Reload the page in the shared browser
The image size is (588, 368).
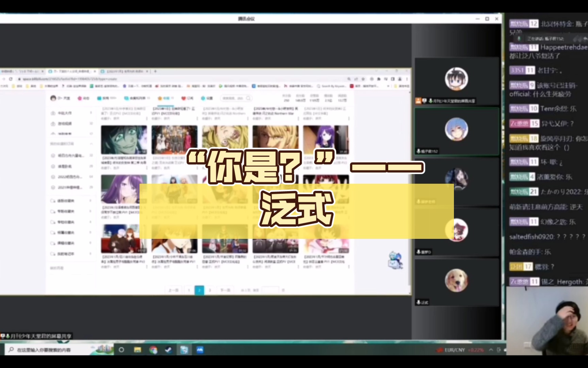[11, 79]
